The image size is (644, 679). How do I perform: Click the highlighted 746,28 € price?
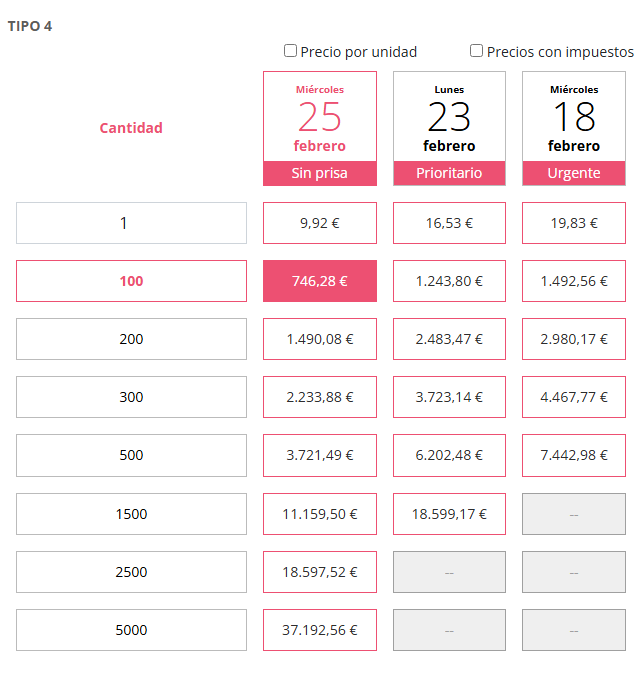(320, 281)
